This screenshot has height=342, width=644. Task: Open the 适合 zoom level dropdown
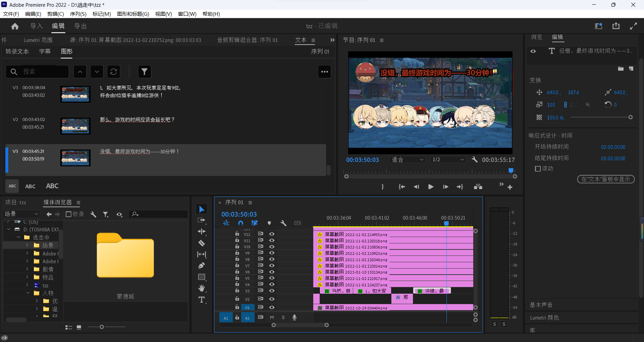coord(408,160)
